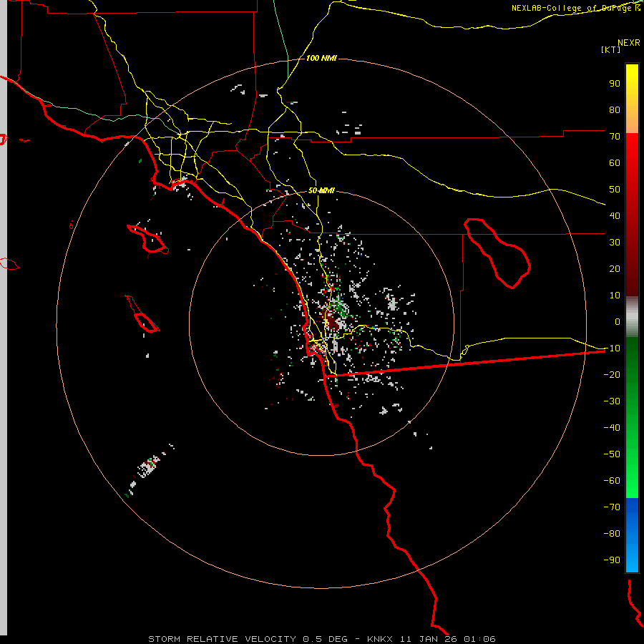Select the -90 value on the velocity scale
644x644 pixels.
tap(612, 560)
